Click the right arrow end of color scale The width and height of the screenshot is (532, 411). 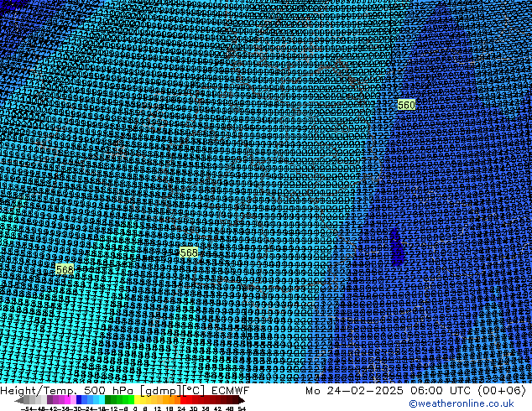[241, 400]
